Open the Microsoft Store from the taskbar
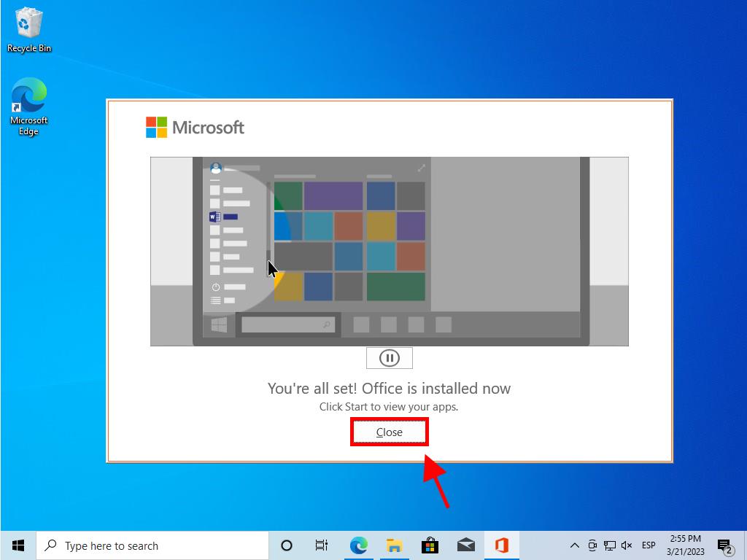 430,545
